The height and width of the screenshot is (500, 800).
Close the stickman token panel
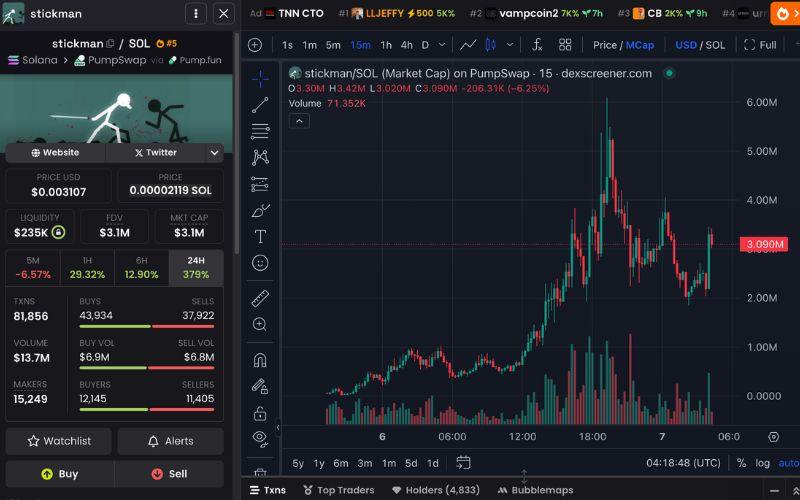[x=223, y=14]
